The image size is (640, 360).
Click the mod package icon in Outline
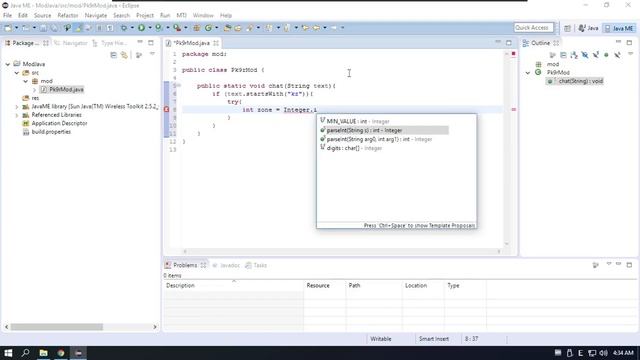click(x=538, y=64)
